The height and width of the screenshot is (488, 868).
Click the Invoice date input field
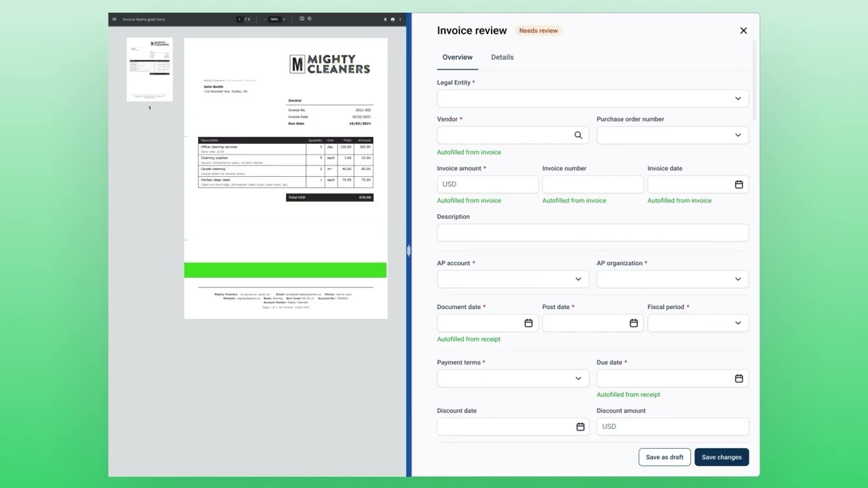[698, 184]
